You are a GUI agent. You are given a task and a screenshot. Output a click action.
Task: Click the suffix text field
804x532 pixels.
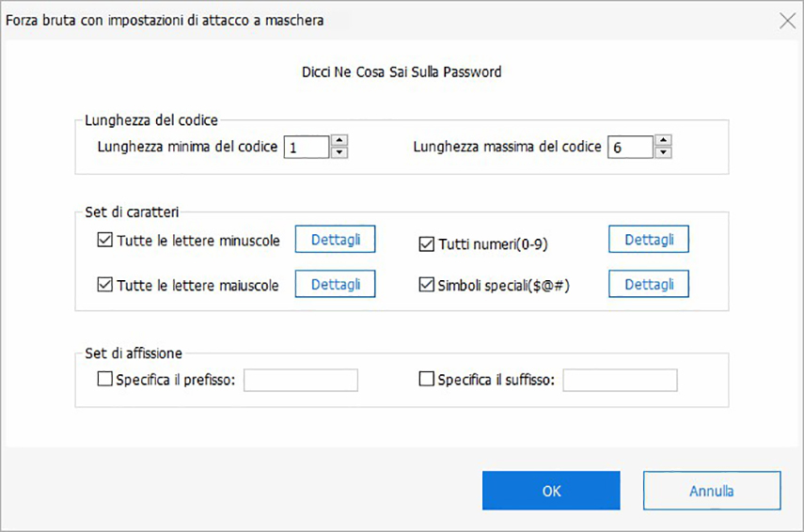pos(620,380)
